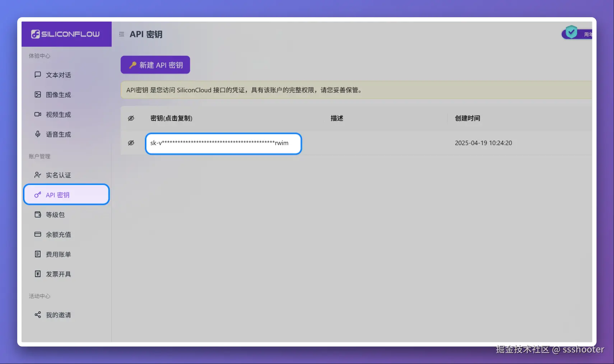The width and height of the screenshot is (614, 364).
Task: Select the 余额充值 balance recharge card icon
Action: click(38, 234)
